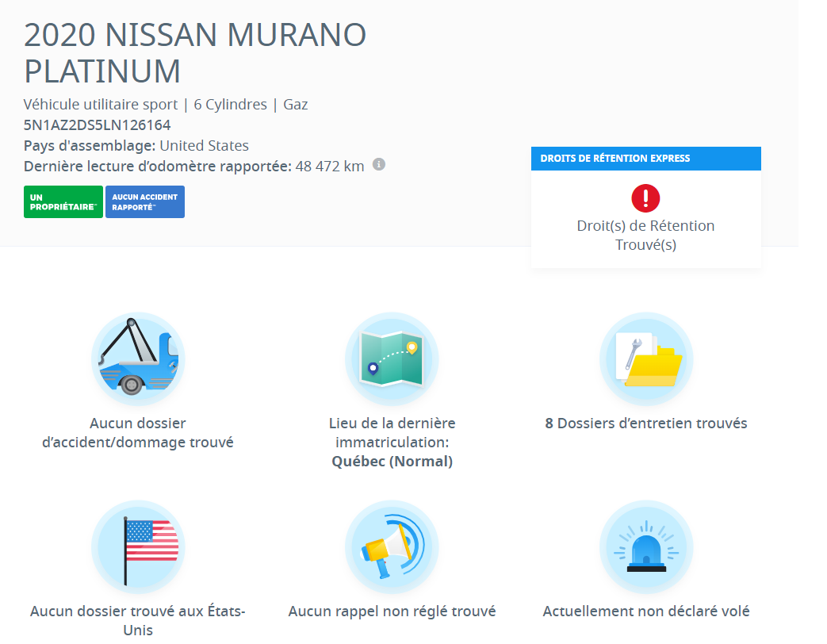Select the VIN 5N1AZ2DS5LN126164 text
827x644 pixels.
[97, 125]
